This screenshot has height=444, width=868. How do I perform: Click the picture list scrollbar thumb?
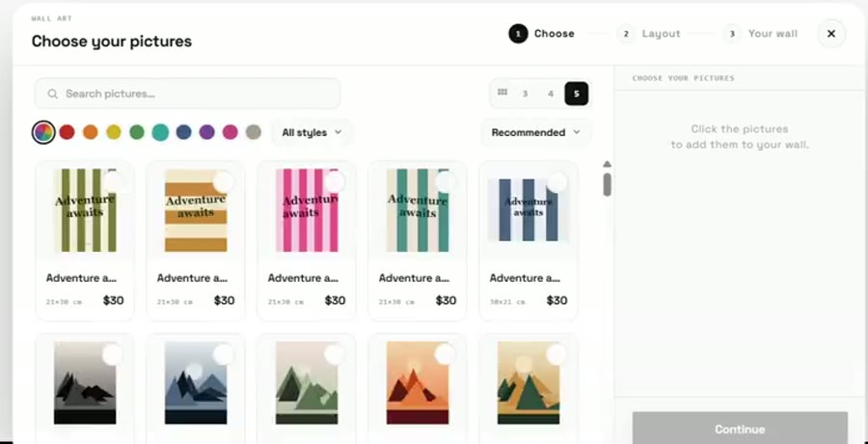[x=608, y=184]
